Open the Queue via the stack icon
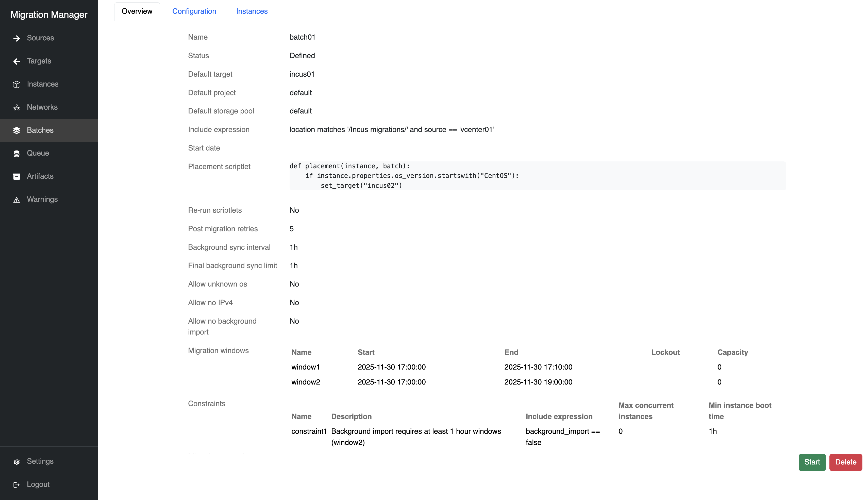 pos(16,154)
